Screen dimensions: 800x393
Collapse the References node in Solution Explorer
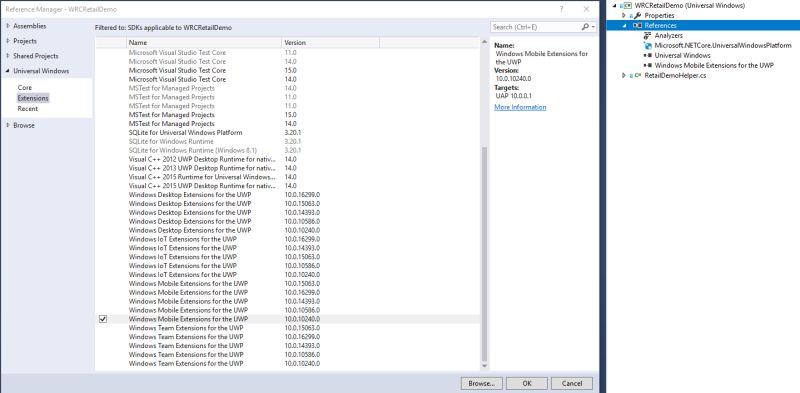[624, 26]
